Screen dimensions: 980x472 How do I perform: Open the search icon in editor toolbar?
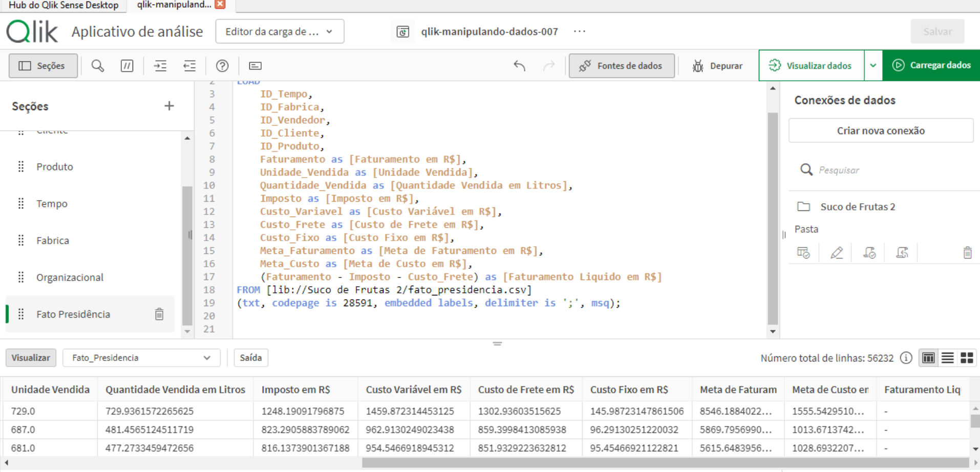point(97,66)
